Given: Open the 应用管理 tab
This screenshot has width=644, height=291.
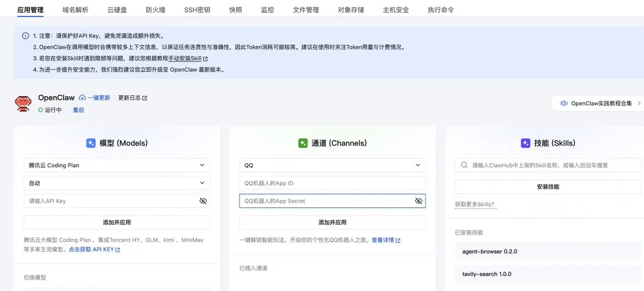Looking at the screenshot, I should click(x=31, y=10).
